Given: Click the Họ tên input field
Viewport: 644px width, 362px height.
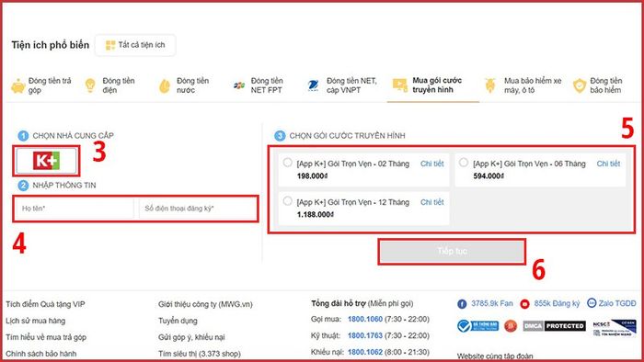Looking at the screenshot, I should [x=75, y=209].
